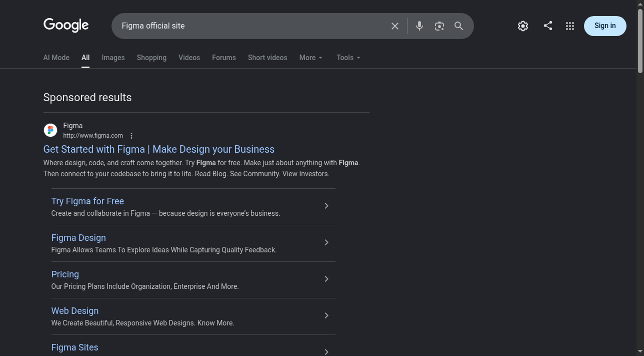Image resolution: width=644 pixels, height=356 pixels.
Task: Switch to Images tab
Action: [x=113, y=58]
